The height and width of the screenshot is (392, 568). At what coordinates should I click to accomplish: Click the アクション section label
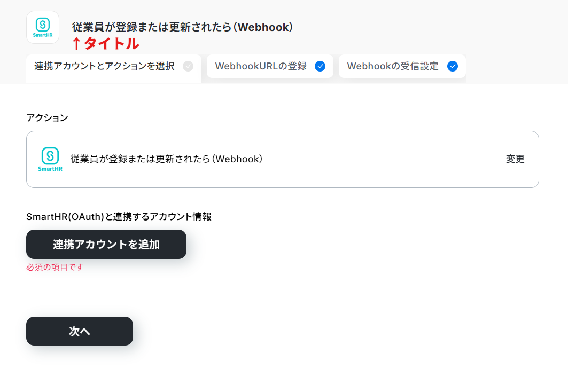coord(47,118)
